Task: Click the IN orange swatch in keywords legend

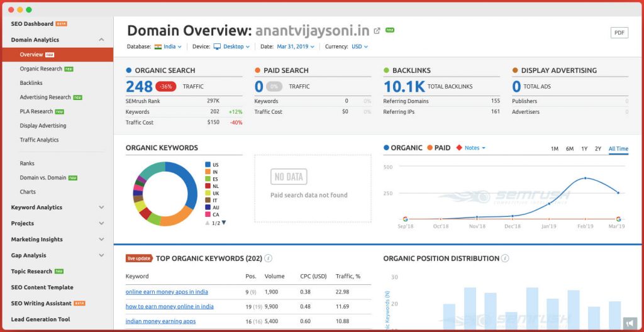Action: [x=208, y=172]
